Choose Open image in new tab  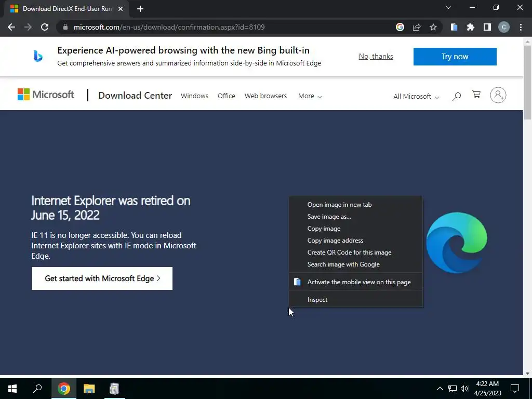[355, 205]
